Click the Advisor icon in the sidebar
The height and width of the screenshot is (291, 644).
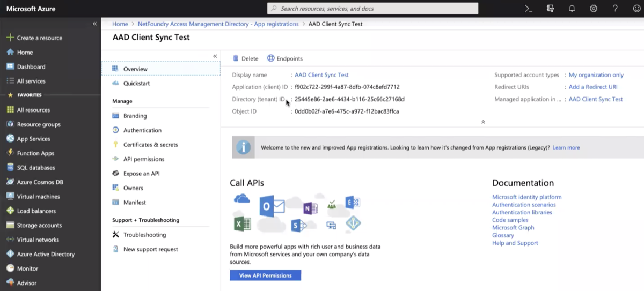(x=10, y=283)
